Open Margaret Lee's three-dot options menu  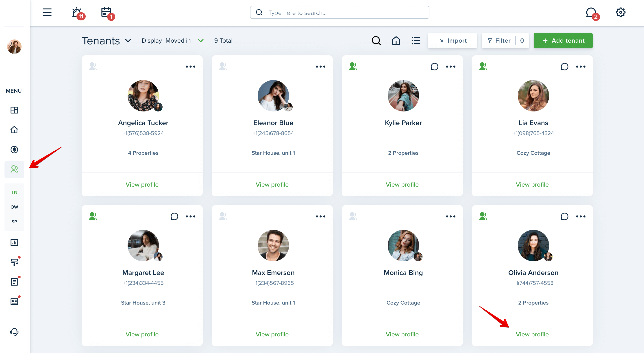coord(190,216)
